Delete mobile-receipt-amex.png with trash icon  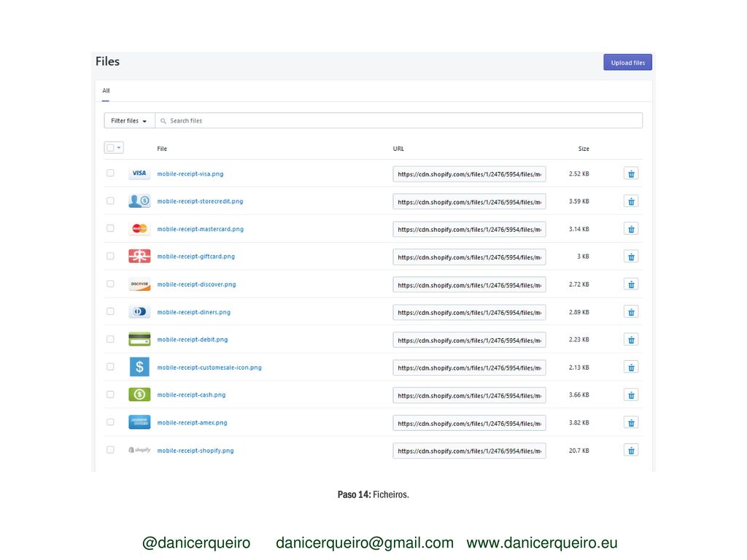(x=631, y=422)
